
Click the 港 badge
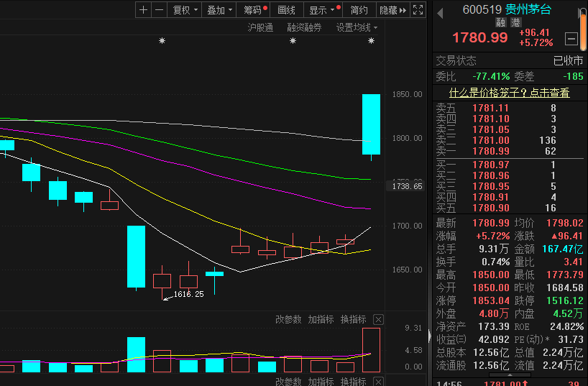(x=515, y=22)
